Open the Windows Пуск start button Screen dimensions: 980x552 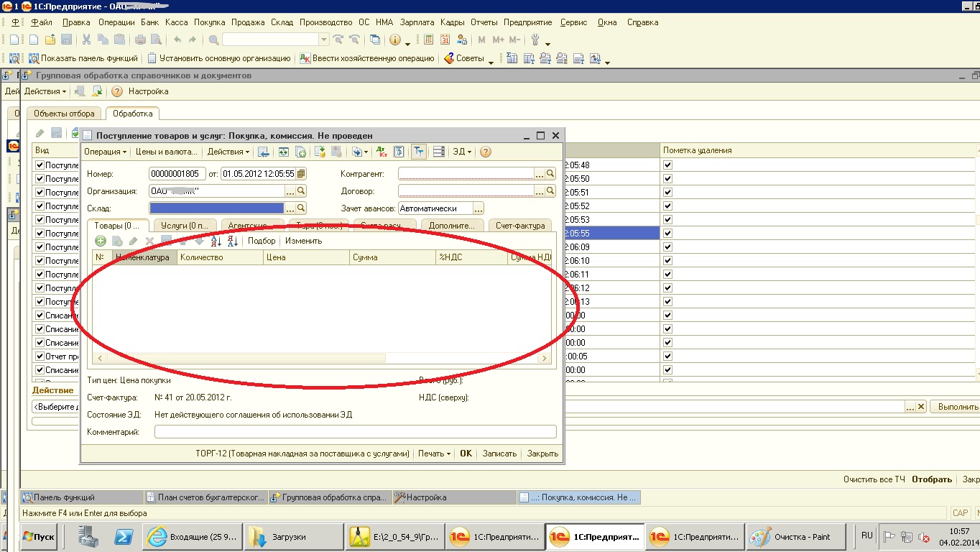click(39, 537)
